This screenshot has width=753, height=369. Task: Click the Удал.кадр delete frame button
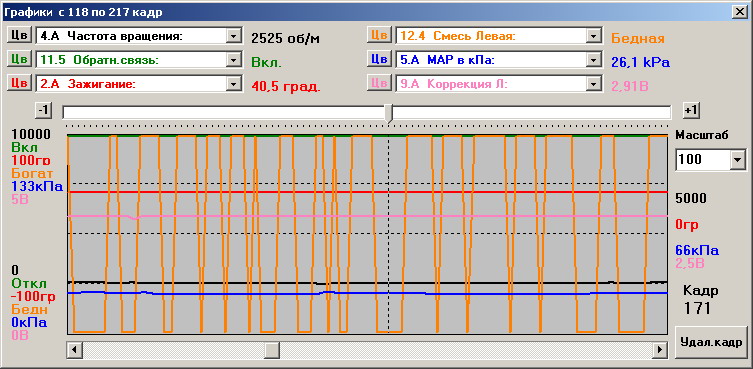[x=711, y=342]
